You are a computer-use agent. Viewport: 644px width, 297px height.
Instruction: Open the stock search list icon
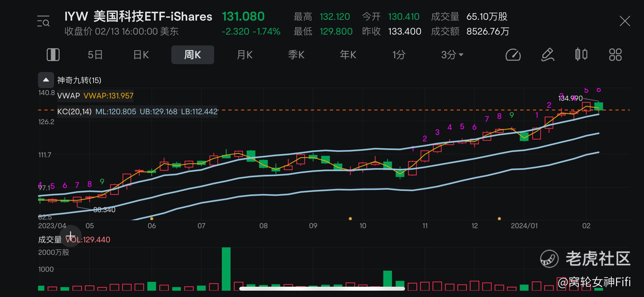pyautogui.click(x=43, y=21)
